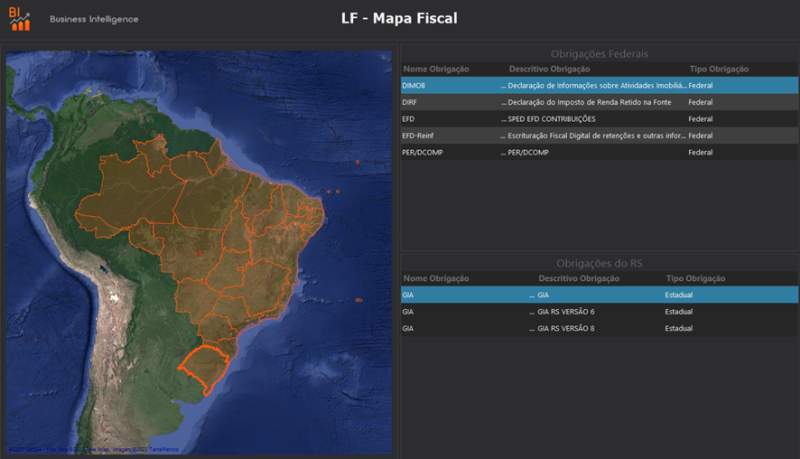800x459 pixels.
Task: Sort by Descritivo Obrigação in Obrigações Federais
Action: [549, 69]
